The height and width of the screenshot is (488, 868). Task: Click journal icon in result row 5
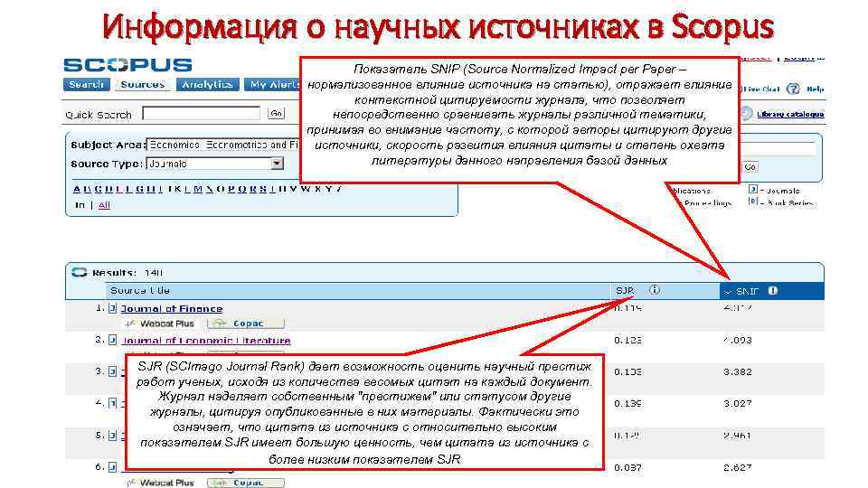pos(112,436)
